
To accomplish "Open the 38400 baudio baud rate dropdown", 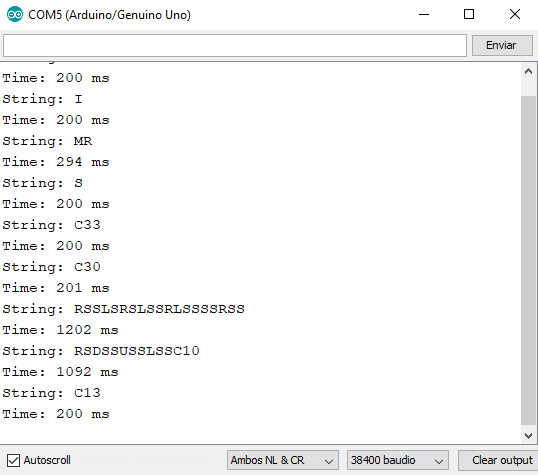I will (398, 460).
